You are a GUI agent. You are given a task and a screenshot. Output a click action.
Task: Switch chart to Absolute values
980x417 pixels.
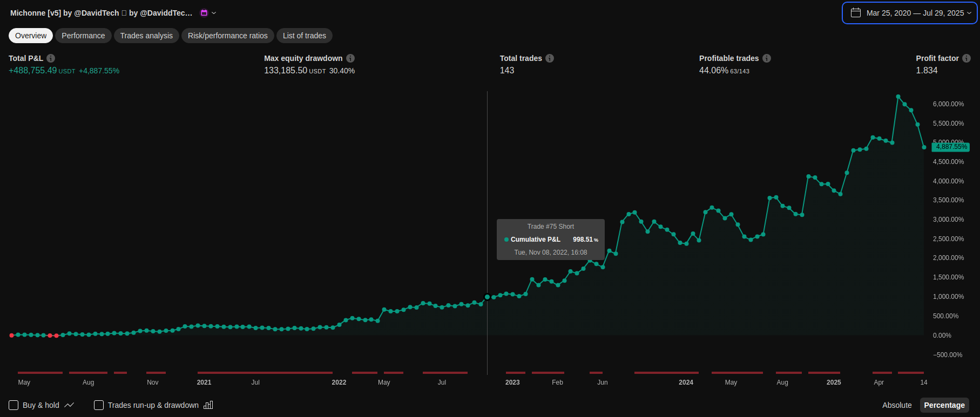coord(896,405)
